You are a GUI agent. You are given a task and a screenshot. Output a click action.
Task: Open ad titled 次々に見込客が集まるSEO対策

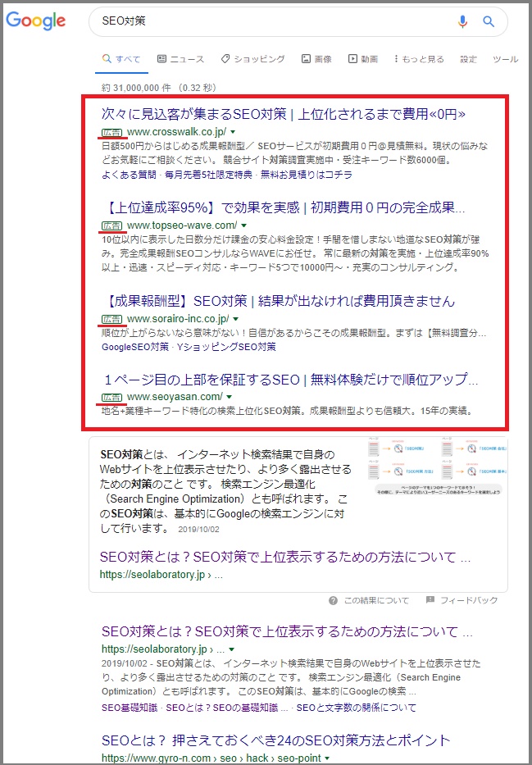click(284, 114)
